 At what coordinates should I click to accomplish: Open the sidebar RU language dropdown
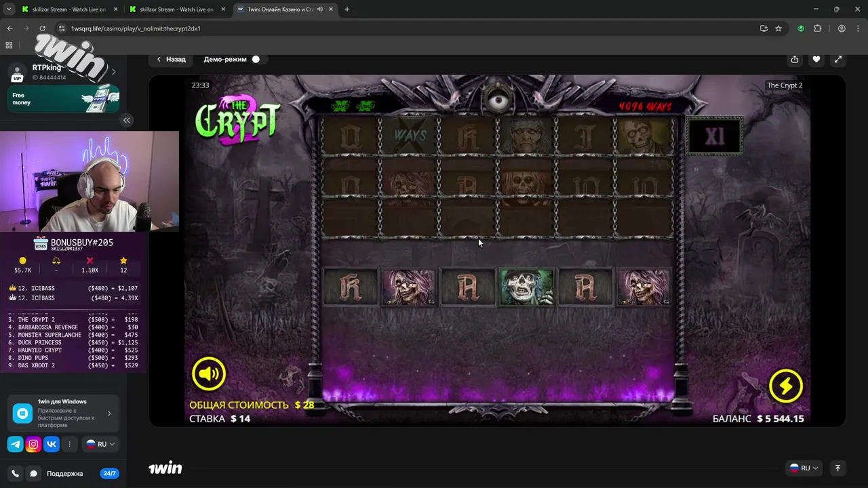point(100,444)
